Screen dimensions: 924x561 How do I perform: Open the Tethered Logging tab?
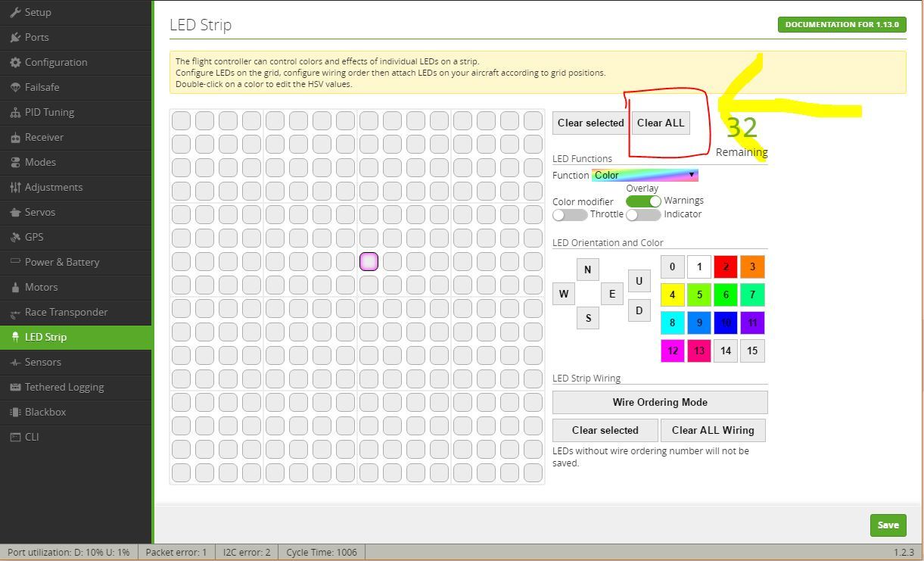(76, 387)
